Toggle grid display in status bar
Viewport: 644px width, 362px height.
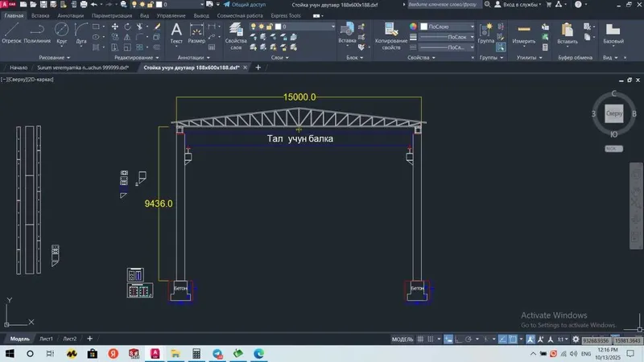[420, 339]
